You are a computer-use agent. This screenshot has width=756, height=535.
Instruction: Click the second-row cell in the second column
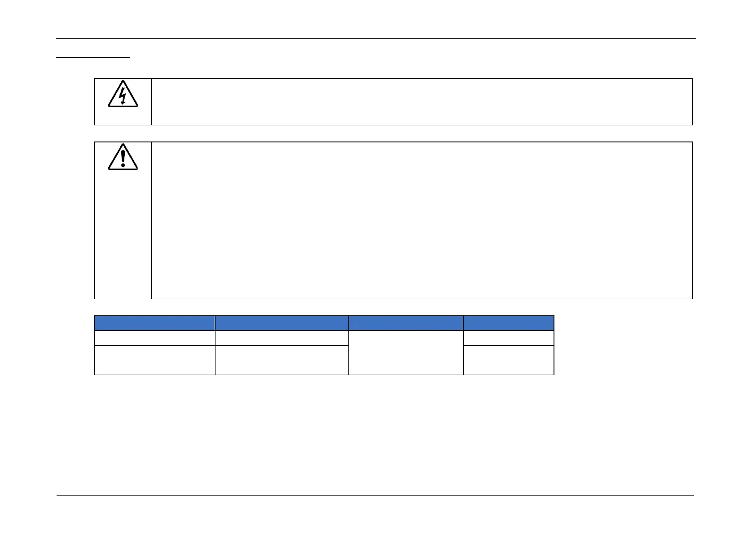pyautogui.click(x=282, y=353)
